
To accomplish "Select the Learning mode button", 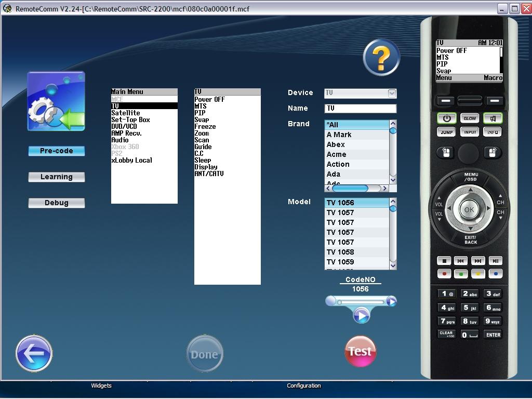I will (x=56, y=177).
